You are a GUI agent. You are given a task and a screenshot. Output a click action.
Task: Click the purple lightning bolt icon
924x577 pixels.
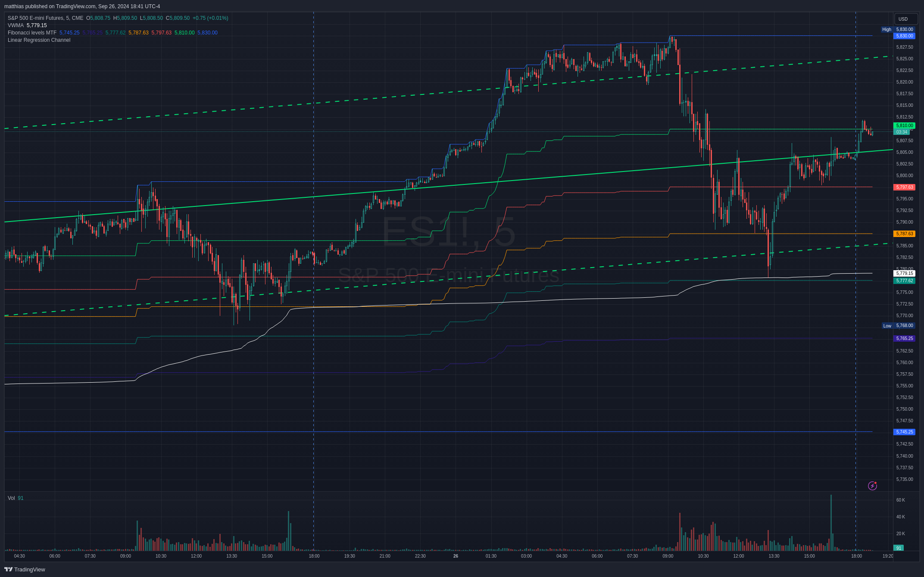click(872, 486)
